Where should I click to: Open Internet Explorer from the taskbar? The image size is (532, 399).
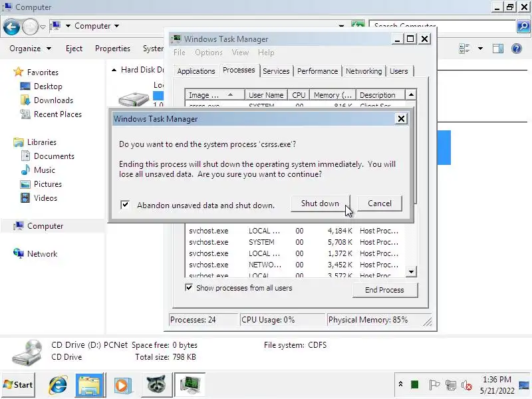click(x=58, y=385)
